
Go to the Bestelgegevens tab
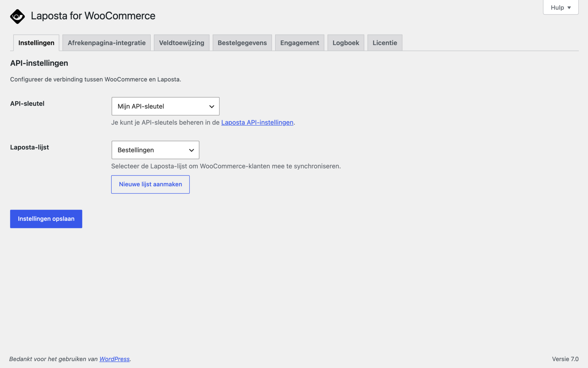(242, 43)
